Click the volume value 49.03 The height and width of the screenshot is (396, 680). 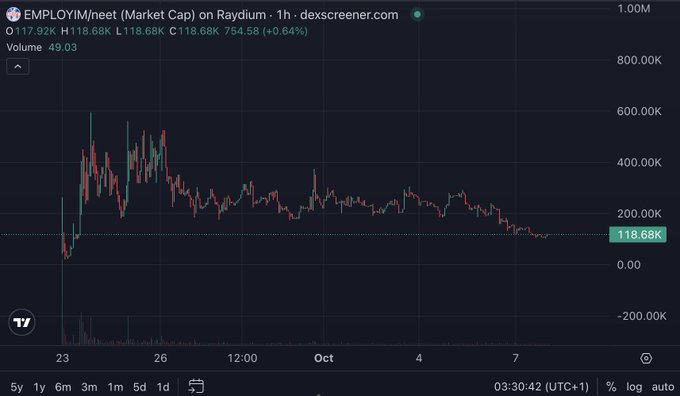coord(62,47)
